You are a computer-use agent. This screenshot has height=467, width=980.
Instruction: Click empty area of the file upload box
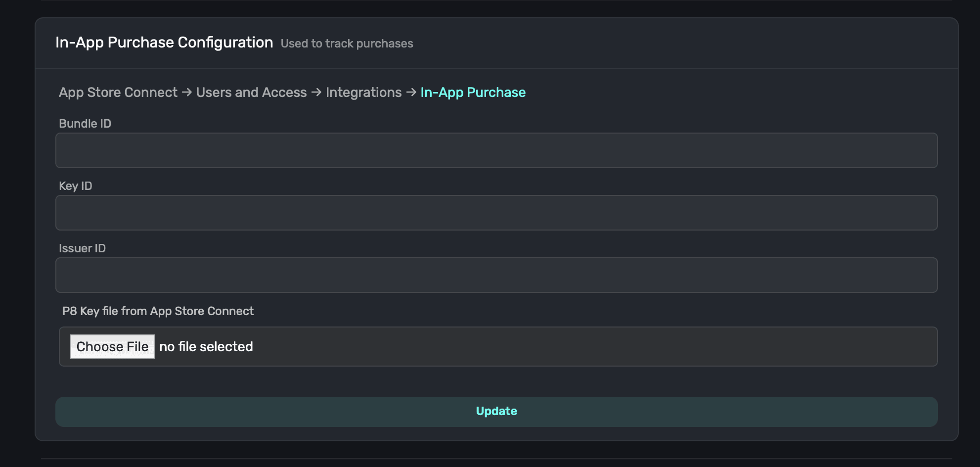pos(593,347)
